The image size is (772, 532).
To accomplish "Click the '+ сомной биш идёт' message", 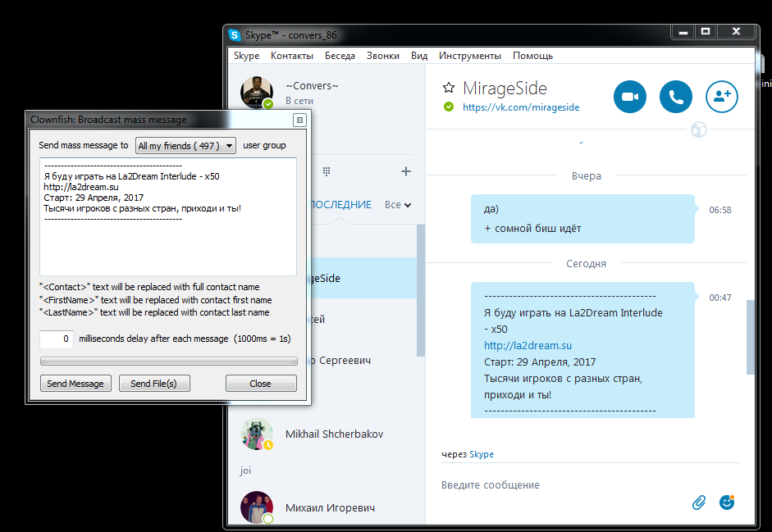I will click(x=532, y=229).
